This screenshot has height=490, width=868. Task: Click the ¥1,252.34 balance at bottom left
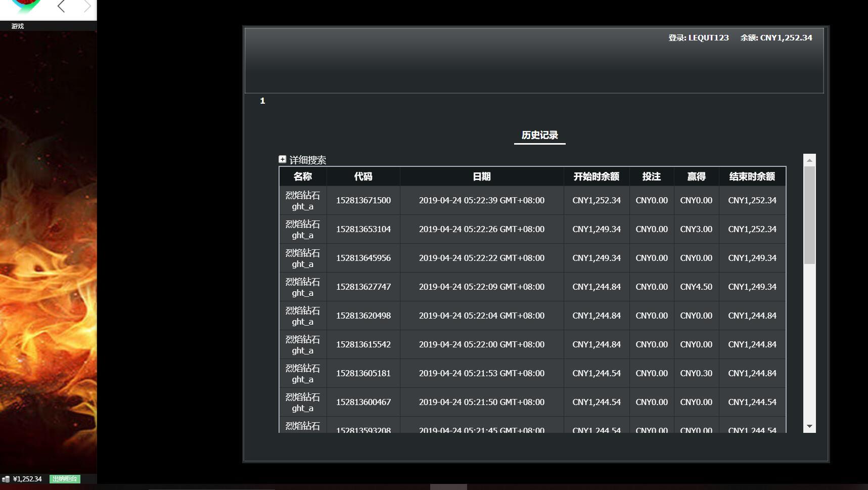[27, 479]
